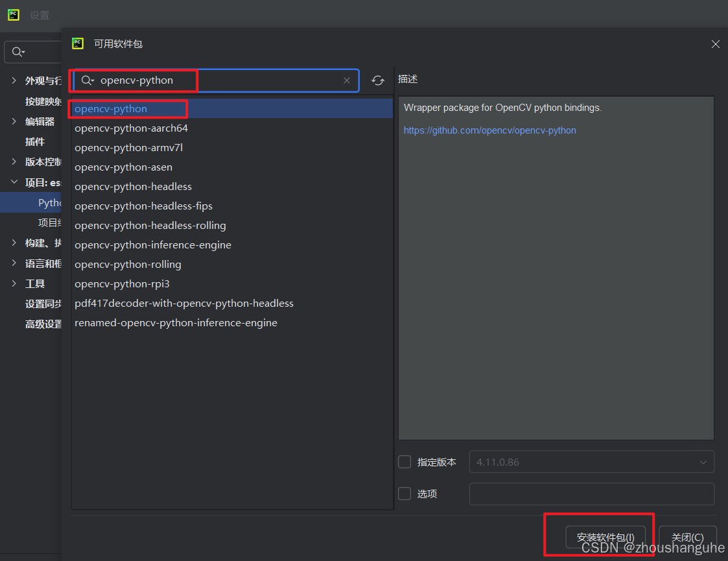Select opencv-python-rpi3 package
The image size is (728, 561).
pyautogui.click(x=232, y=284)
